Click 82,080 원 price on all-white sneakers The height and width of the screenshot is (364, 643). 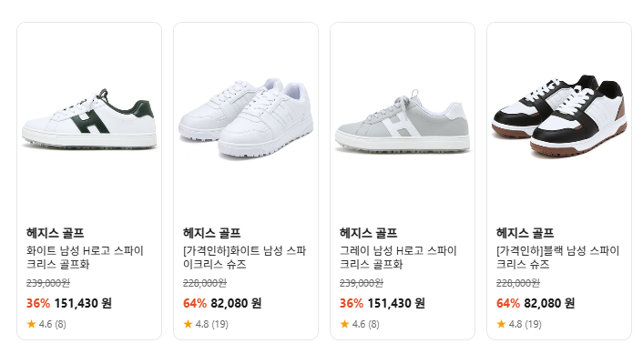pos(236,303)
